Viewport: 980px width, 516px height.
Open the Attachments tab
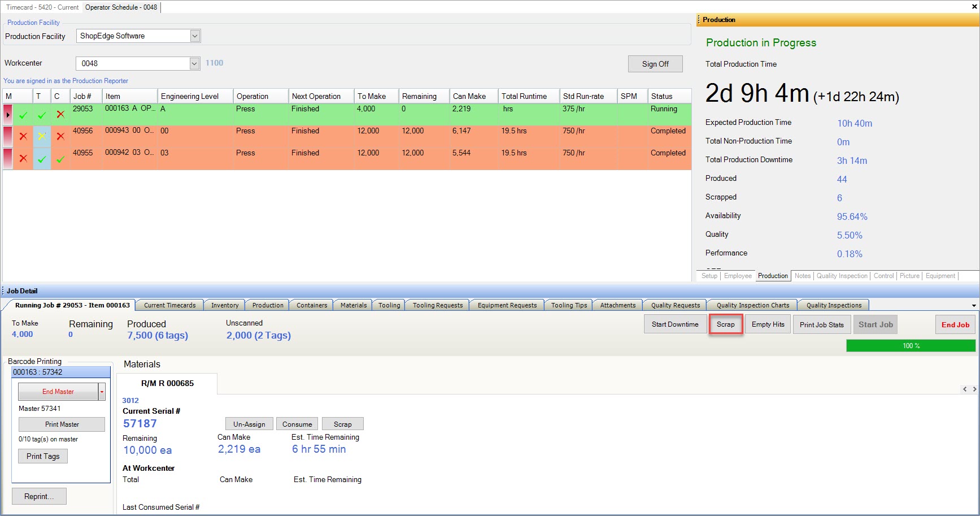(x=618, y=305)
